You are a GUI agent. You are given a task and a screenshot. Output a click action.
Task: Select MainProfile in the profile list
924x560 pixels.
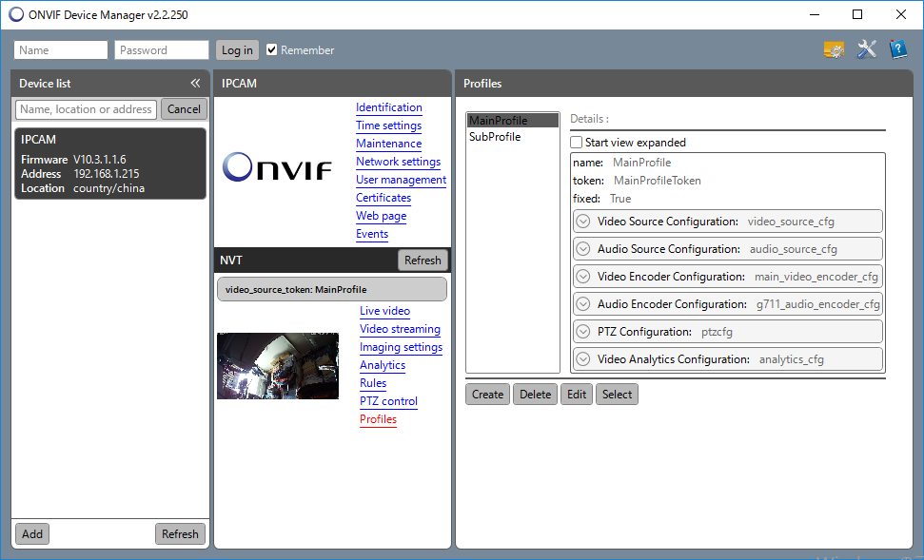click(513, 120)
